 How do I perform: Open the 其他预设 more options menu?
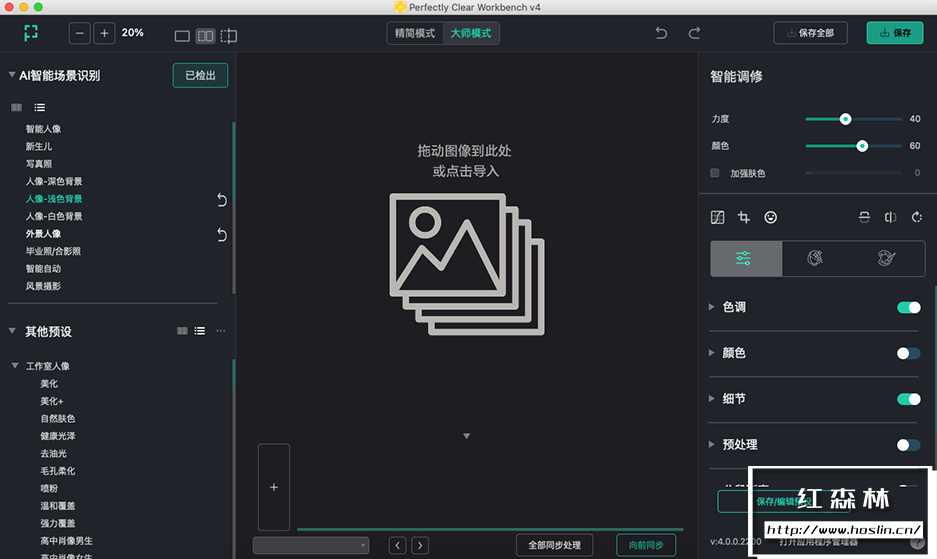(221, 331)
